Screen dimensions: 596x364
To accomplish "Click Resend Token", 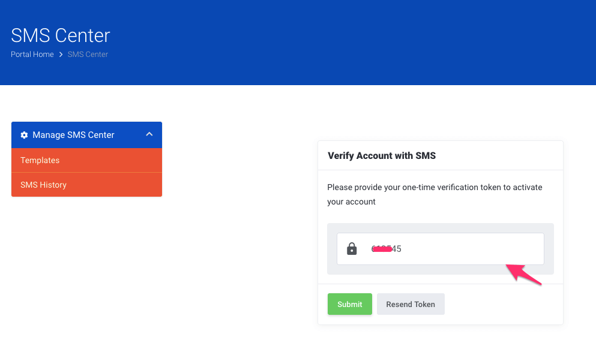I will pyautogui.click(x=411, y=304).
